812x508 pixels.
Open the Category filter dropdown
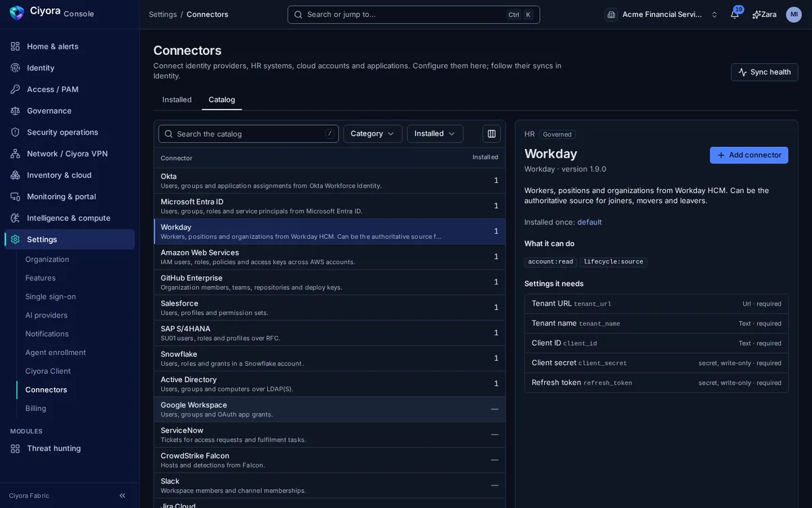click(373, 133)
